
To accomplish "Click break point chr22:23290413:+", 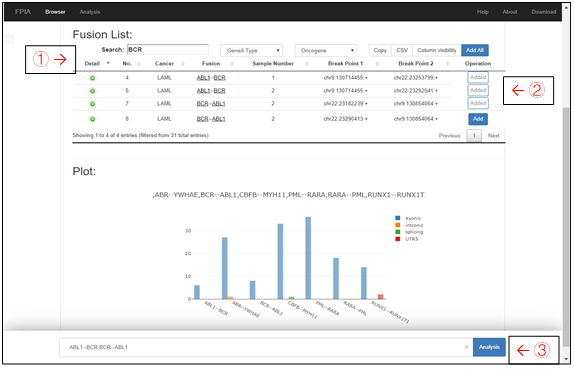I will (x=346, y=119).
